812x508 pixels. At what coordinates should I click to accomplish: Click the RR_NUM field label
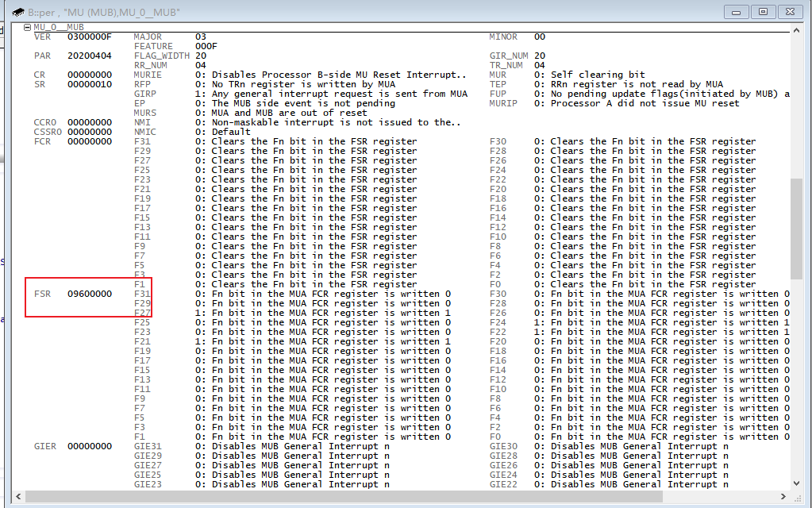[150, 65]
